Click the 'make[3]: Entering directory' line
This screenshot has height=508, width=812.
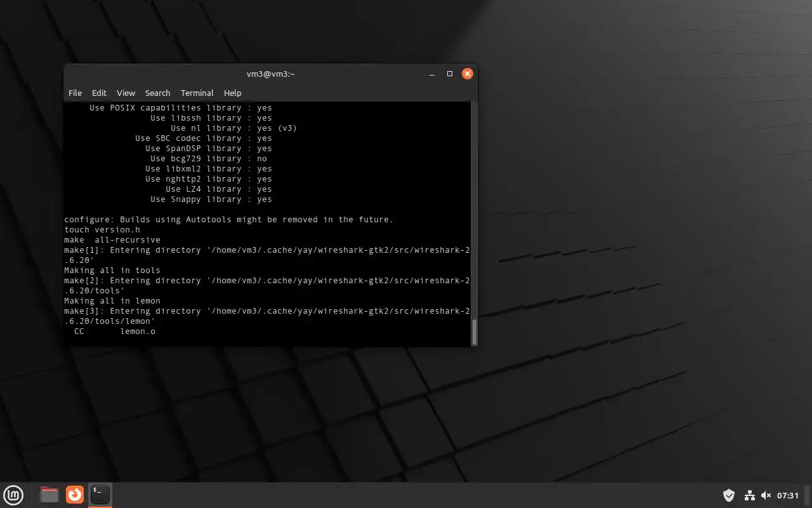[x=267, y=316]
